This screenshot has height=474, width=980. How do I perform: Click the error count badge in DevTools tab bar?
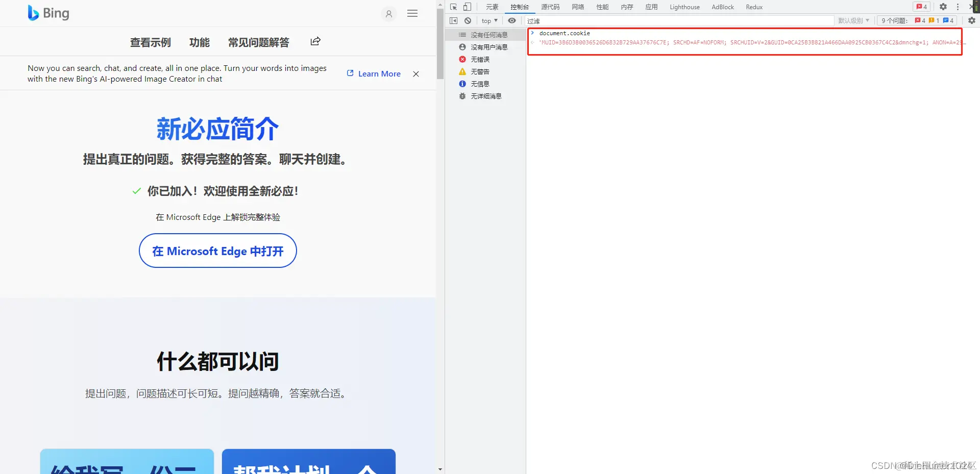[x=922, y=7]
